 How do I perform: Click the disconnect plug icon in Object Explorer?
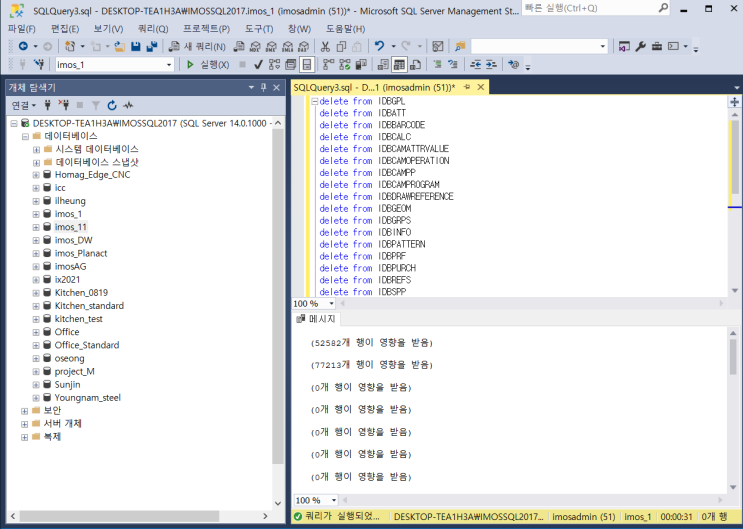coord(62,105)
